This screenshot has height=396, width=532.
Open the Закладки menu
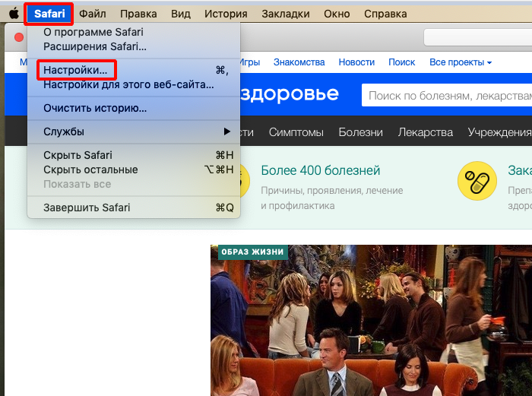point(285,14)
